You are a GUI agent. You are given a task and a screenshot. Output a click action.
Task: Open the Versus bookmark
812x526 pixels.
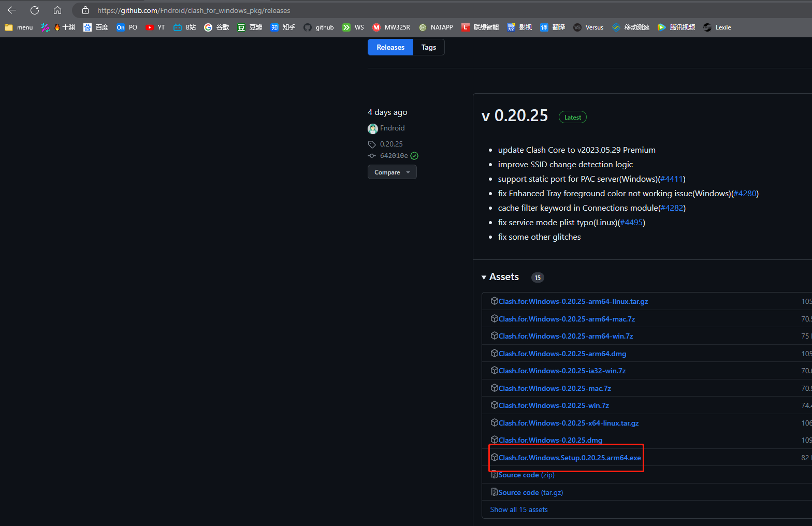tap(588, 27)
